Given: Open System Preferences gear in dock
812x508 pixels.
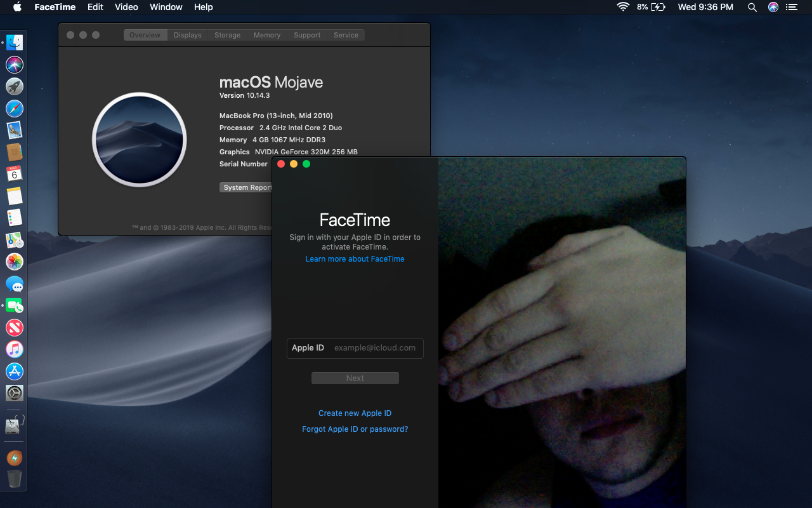Looking at the screenshot, I should [15, 393].
